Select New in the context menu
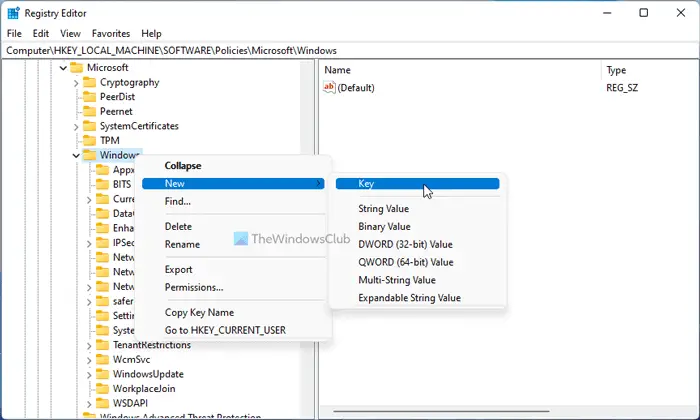 233,183
